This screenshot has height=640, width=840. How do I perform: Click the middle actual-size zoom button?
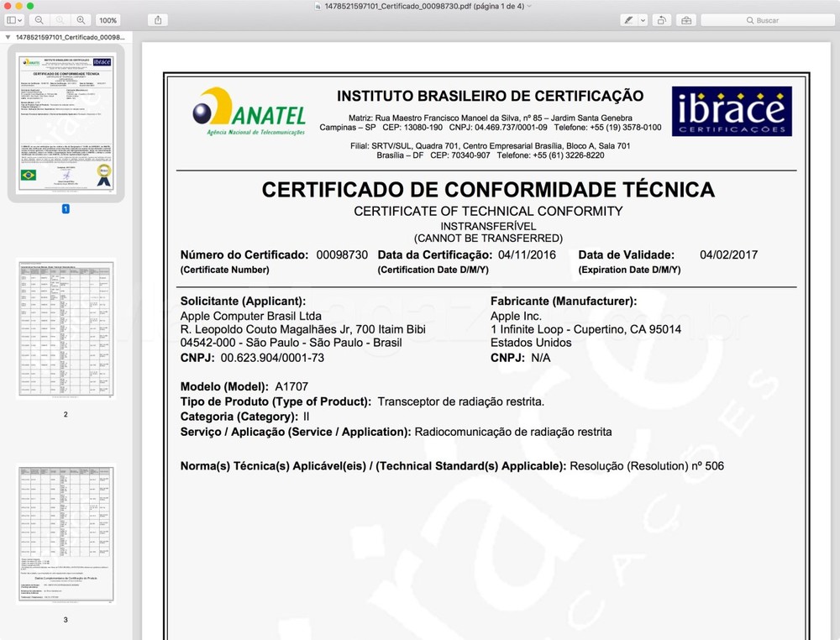[x=60, y=19]
